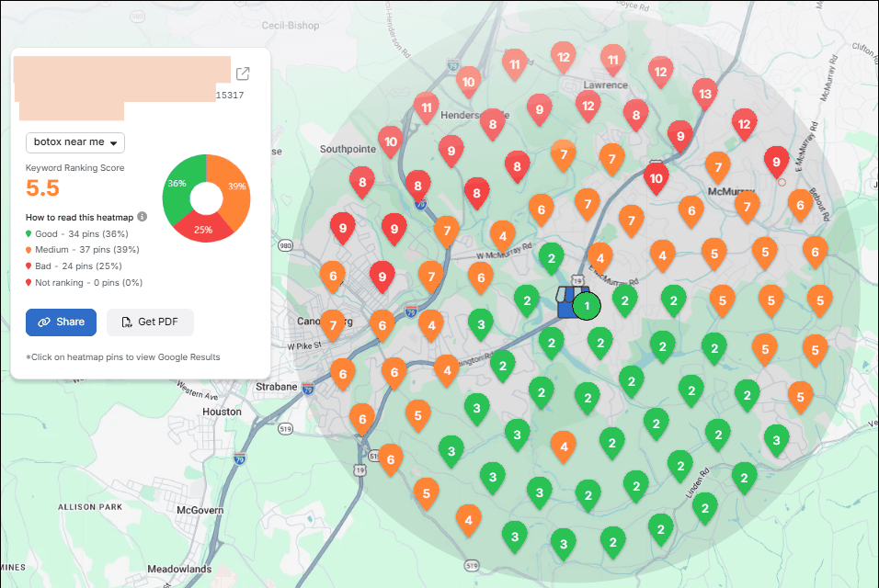The width and height of the screenshot is (879, 588).
Task: Click the lone orange 4 pin among green pins
Action: (564, 448)
